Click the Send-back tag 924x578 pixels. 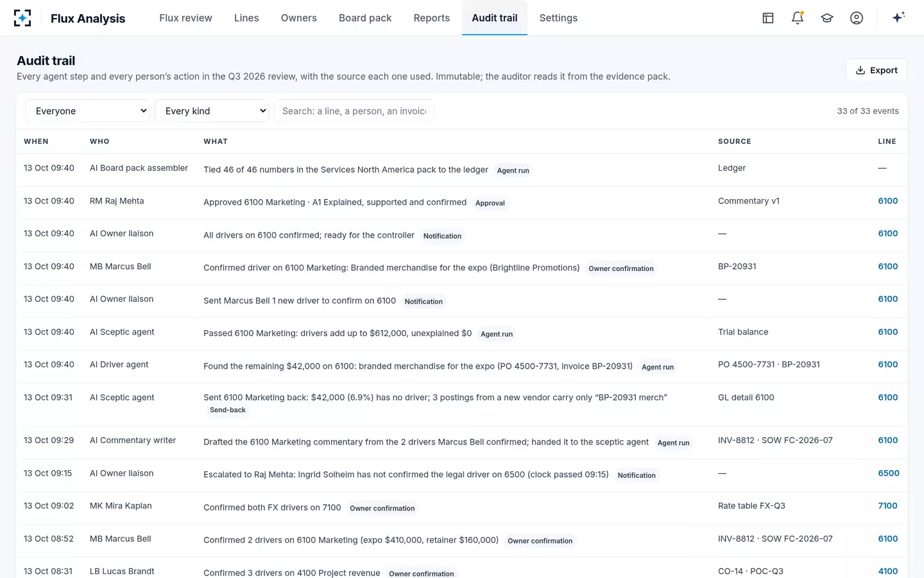click(x=228, y=410)
